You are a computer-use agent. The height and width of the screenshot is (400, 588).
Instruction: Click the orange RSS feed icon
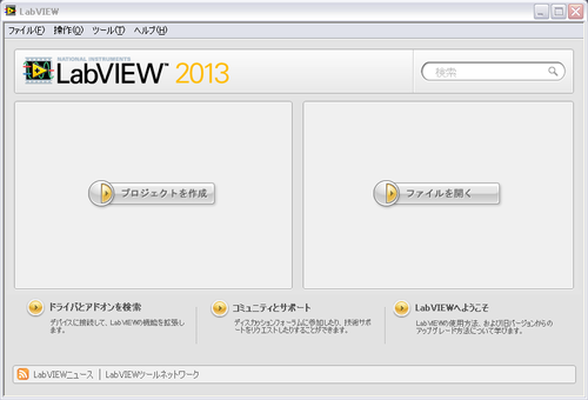pos(23,374)
